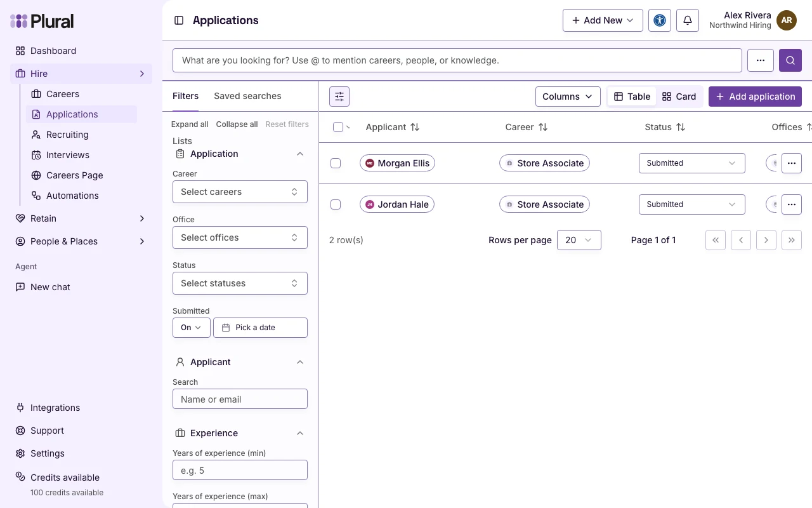The width and height of the screenshot is (812, 508).
Task: Open the notifications bell
Action: click(x=688, y=20)
